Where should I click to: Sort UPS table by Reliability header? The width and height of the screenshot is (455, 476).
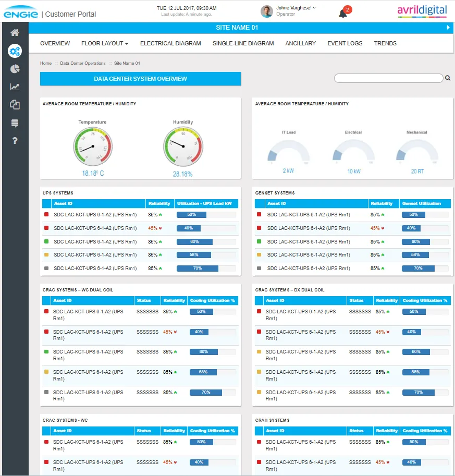(159, 203)
